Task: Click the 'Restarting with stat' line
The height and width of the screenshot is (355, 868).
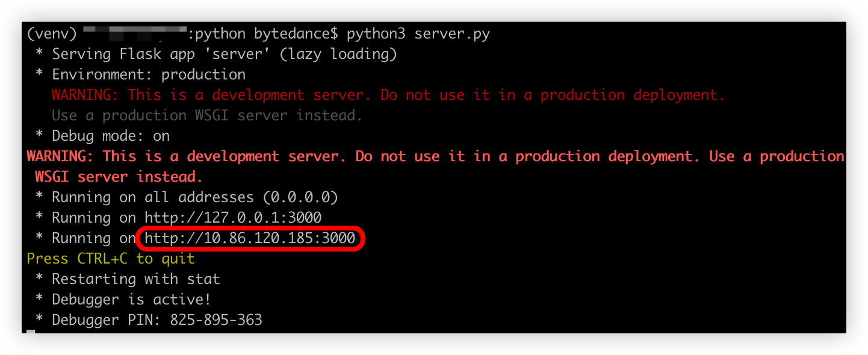Action: (136, 279)
